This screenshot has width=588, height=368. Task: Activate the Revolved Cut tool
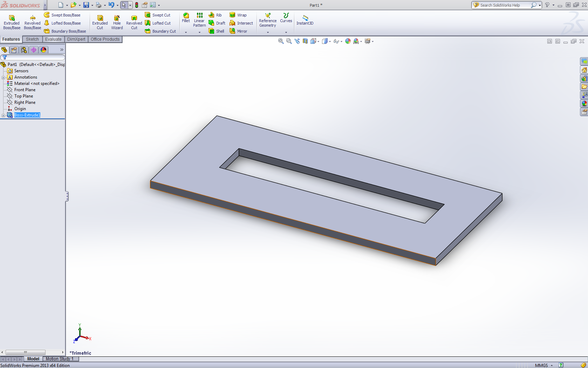pos(134,22)
